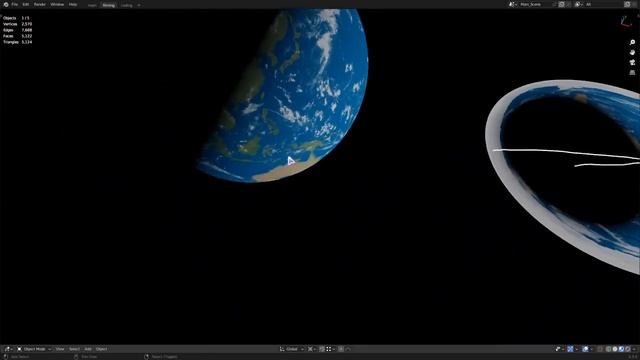Open the Render menu

pyautogui.click(x=40, y=4)
